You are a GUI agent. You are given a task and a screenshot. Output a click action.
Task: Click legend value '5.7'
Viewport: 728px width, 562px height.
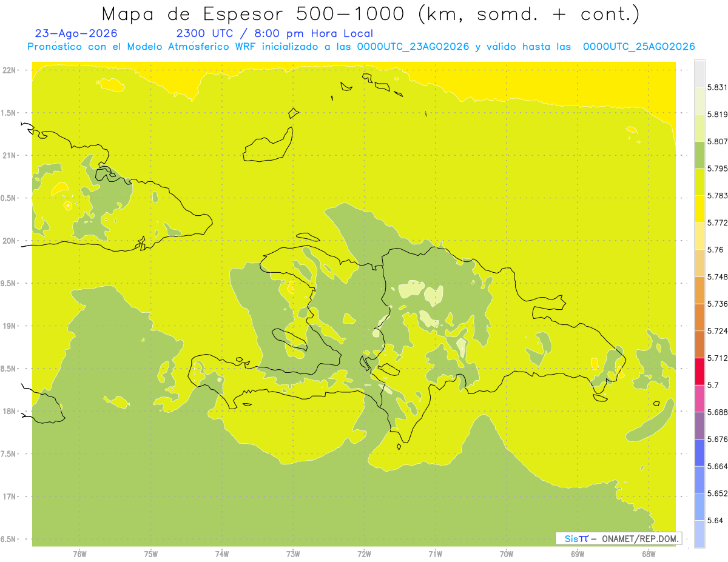pyautogui.click(x=714, y=385)
